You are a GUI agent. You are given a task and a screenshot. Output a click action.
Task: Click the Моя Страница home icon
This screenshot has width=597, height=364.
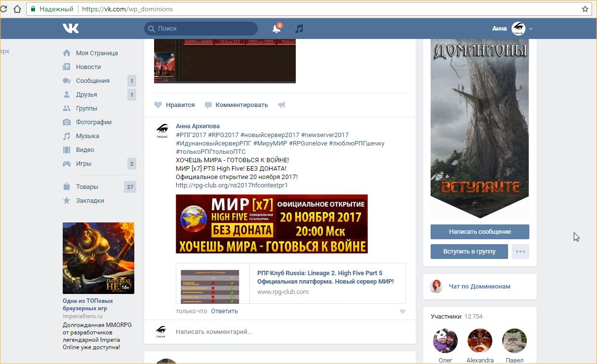67,53
